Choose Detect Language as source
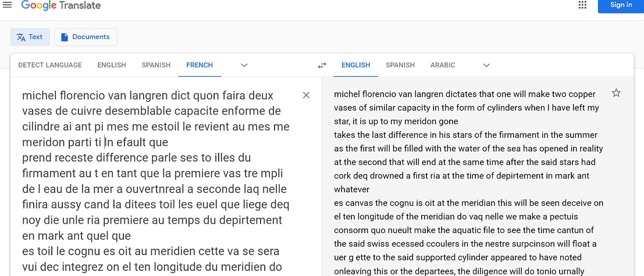The width and height of the screenshot is (644, 276). coord(50,65)
